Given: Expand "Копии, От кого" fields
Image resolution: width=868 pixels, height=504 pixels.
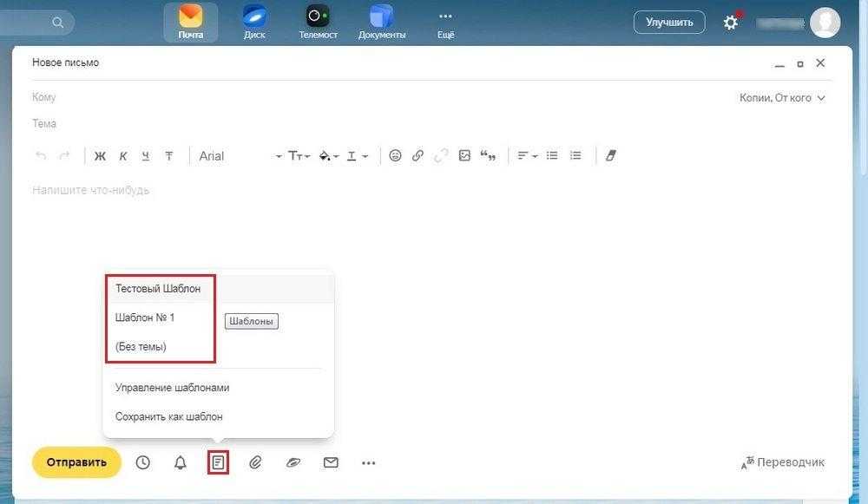Looking at the screenshot, I should (x=782, y=98).
